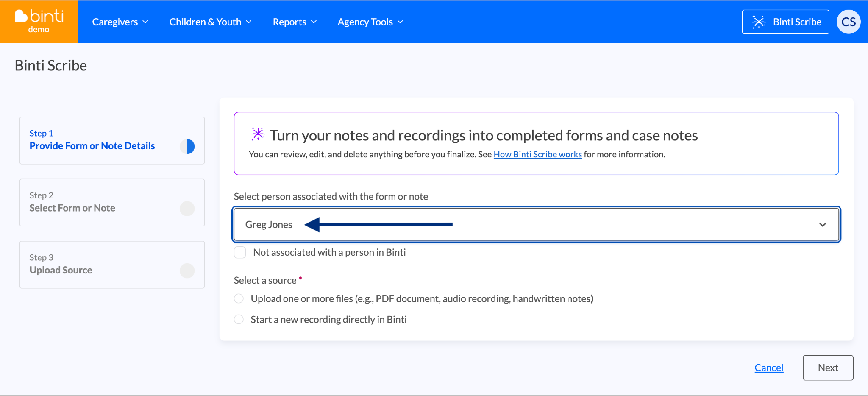The image size is (868, 396).
Task: Click the binti demo logo
Action: (x=39, y=21)
